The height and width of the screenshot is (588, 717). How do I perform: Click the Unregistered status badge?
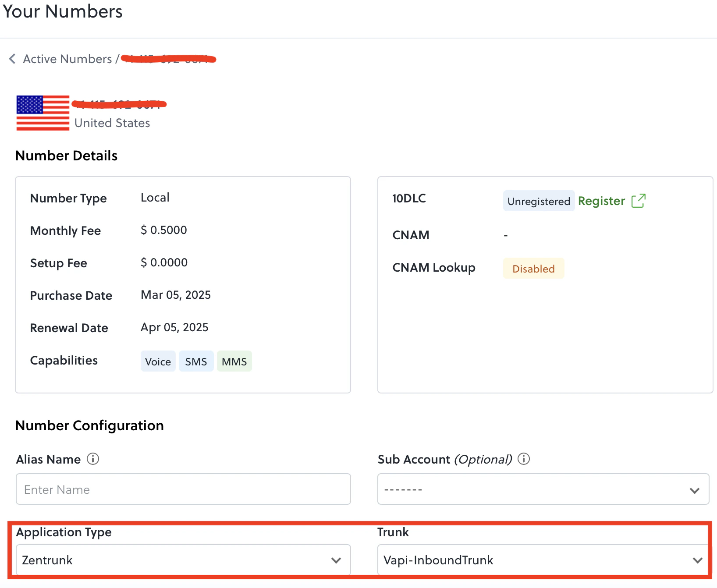(539, 201)
